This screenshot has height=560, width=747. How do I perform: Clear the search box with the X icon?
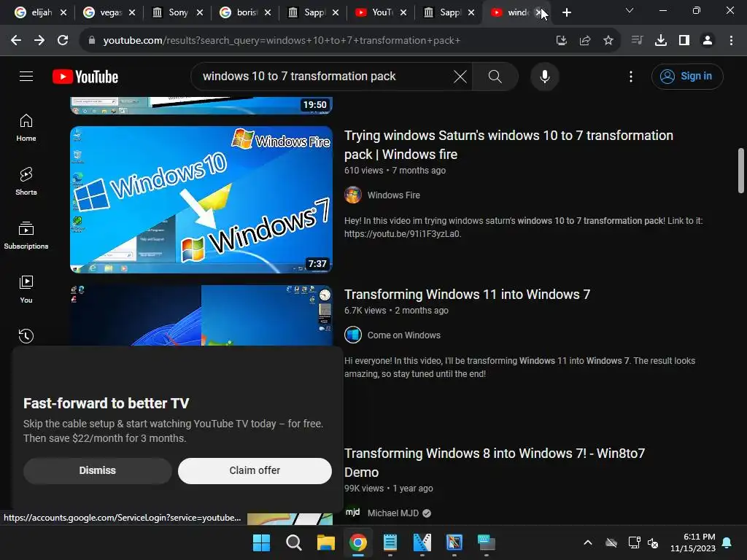tap(460, 76)
